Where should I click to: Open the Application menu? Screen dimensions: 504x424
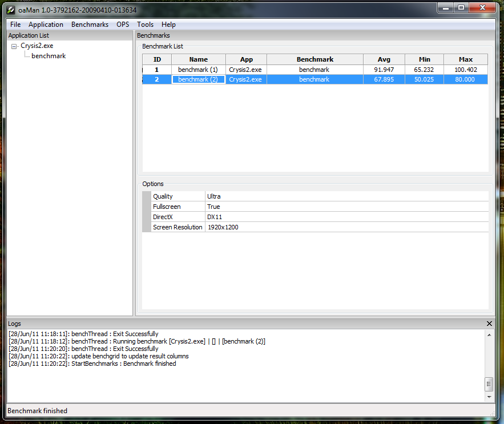pos(46,25)
